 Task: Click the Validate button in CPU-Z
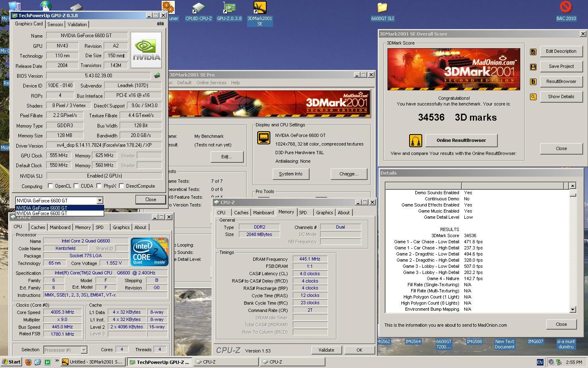coord(326,350)
